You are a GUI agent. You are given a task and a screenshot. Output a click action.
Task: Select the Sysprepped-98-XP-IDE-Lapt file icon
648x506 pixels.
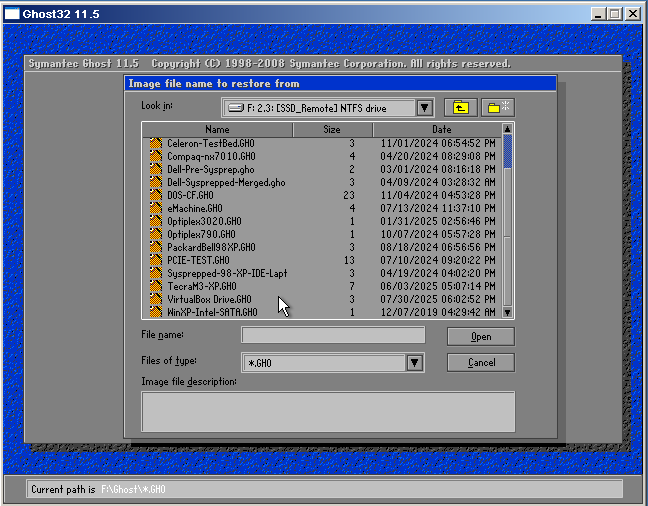pyautogui.click(x=155, y=273)
